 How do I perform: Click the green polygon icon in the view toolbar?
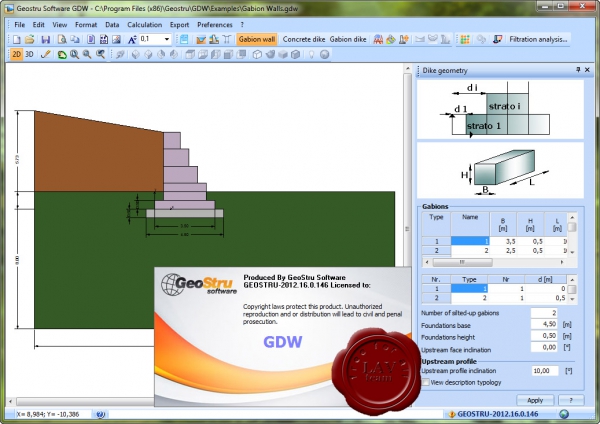(62, 54)
